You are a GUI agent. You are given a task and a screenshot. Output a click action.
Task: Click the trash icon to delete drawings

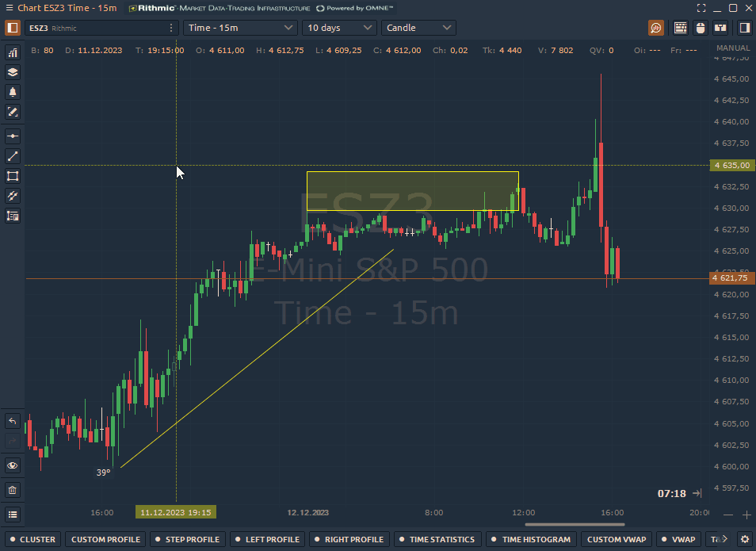pos(13,490)
